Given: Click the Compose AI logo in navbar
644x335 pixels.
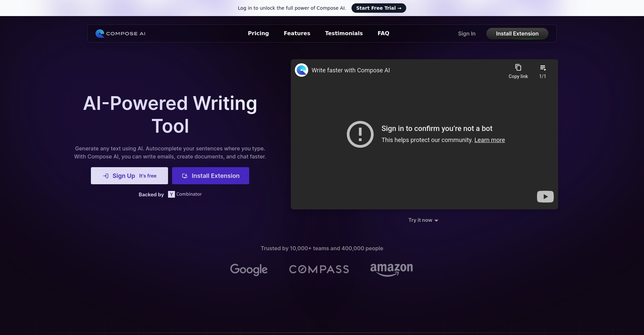Looking at the screenshot, I should click(x=120, y=33).
